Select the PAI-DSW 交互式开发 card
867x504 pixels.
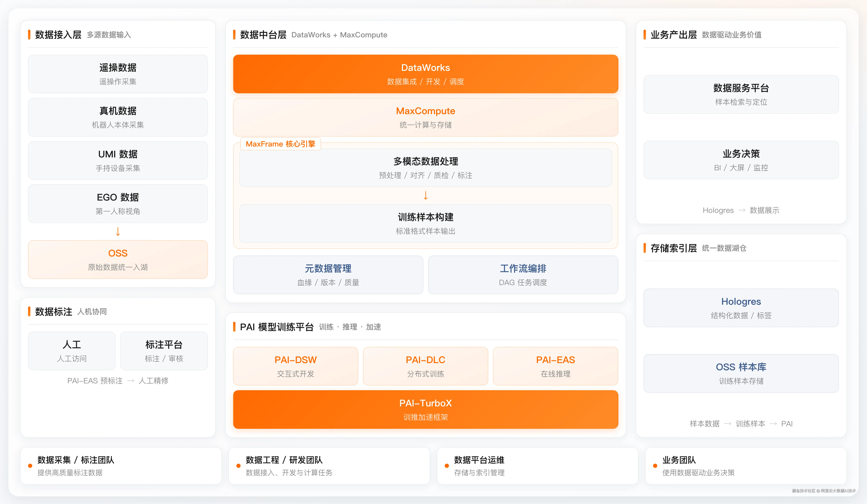click(x=296, y=366)
